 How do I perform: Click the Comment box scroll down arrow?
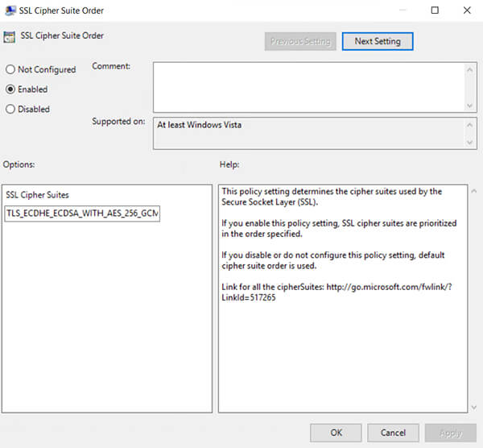[469, 105]
